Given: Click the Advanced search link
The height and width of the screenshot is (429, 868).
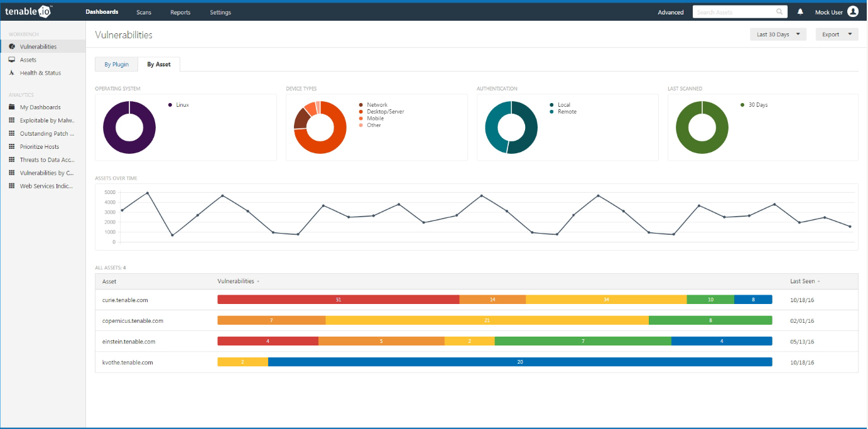Looking at the screenshot, I should pos(671,13).
